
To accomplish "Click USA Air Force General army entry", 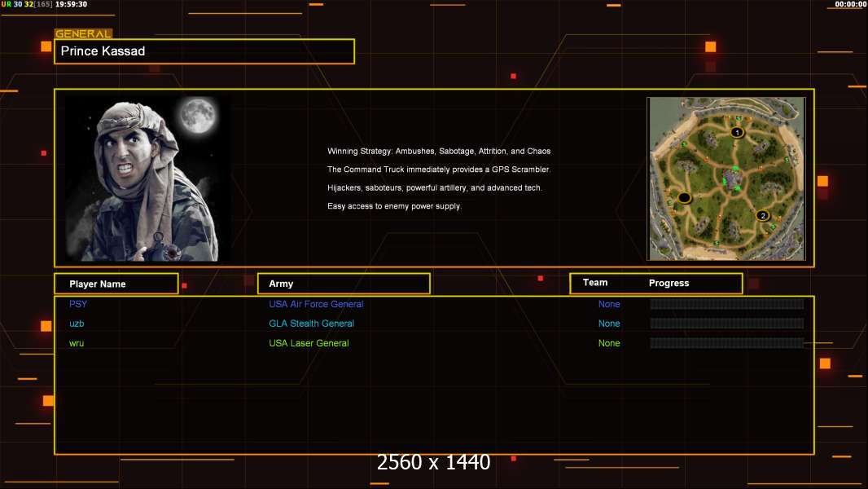I will 316,304.
